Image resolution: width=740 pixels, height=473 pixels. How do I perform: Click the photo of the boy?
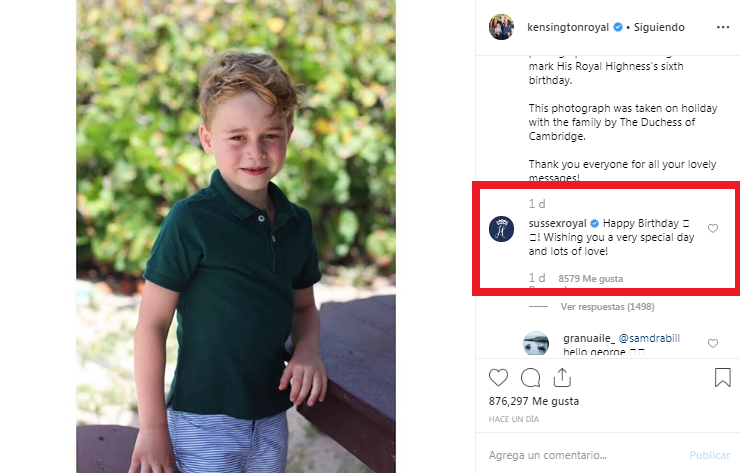[x=236, y=236]
